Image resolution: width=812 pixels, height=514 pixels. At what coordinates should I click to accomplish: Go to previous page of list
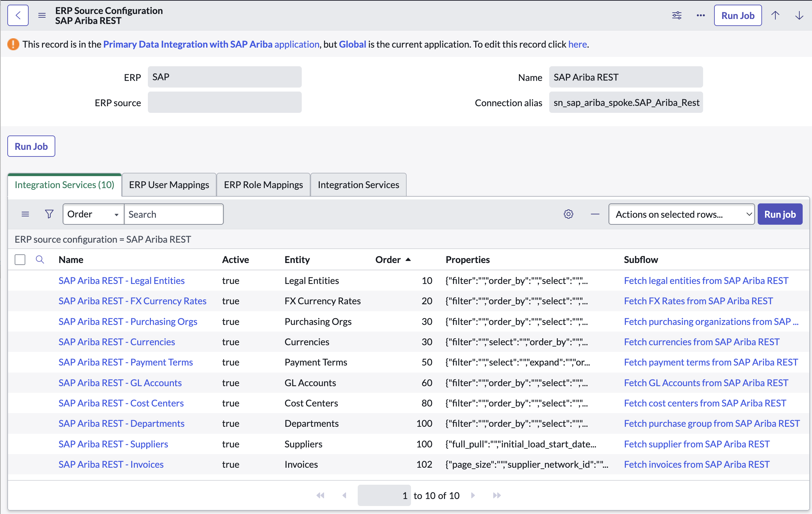pos(344,495)
